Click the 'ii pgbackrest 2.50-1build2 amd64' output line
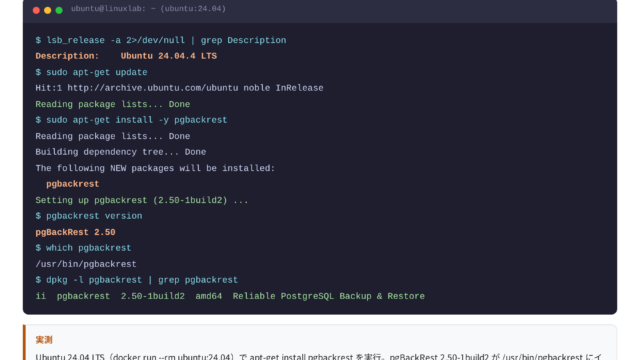 pyautogui.click(x=230, y=296)
